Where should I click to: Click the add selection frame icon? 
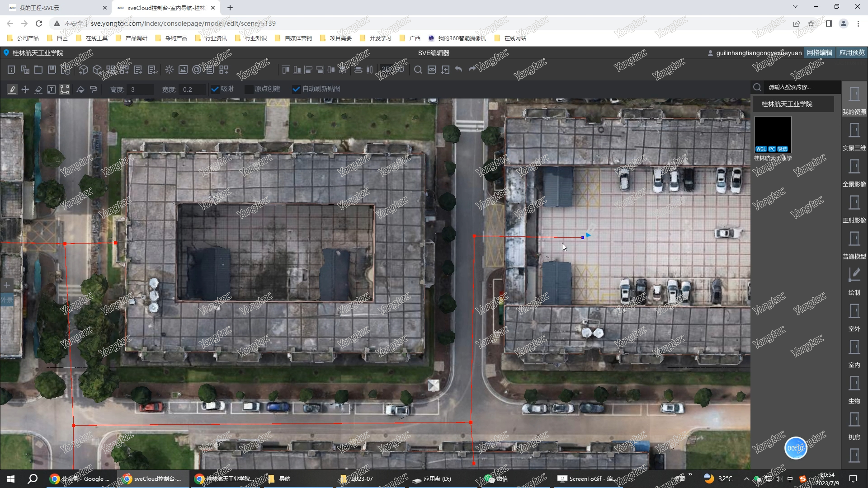click(x=445, y=70)
